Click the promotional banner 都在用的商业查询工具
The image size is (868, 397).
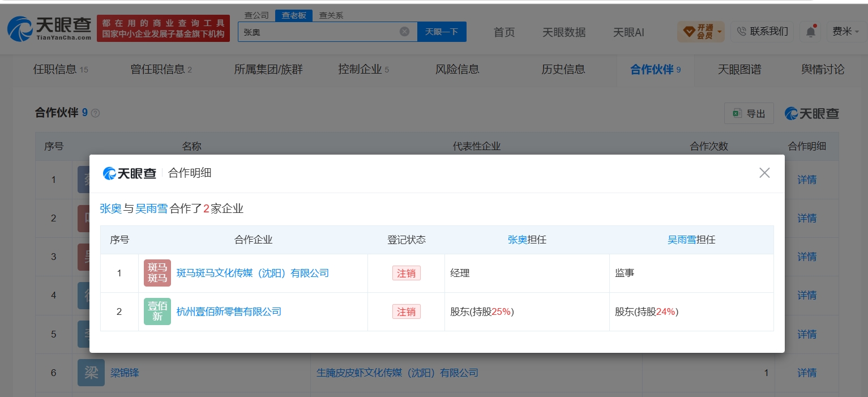pyautogui.click(x=163, y=28)
